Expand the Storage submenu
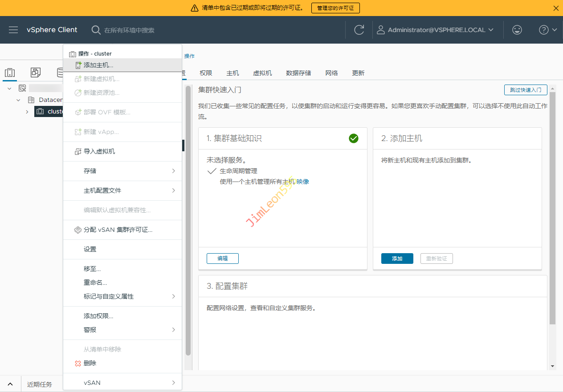This screenshot has width=563, height=392. (122, 171)
